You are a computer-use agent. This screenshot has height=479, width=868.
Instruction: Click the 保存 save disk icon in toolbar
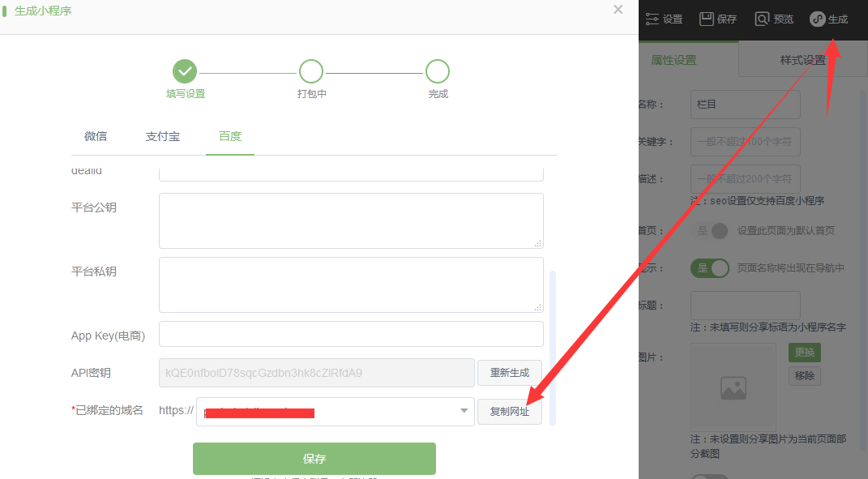coord(707,19)
